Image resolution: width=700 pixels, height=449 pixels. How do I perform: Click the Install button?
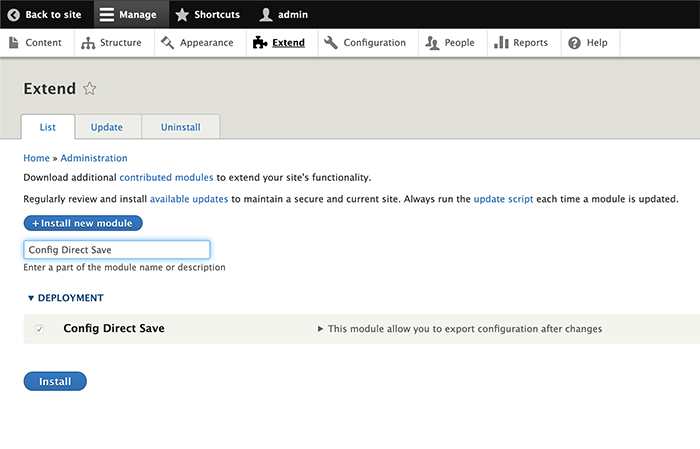pyautogui.click(x=55, y=382)
